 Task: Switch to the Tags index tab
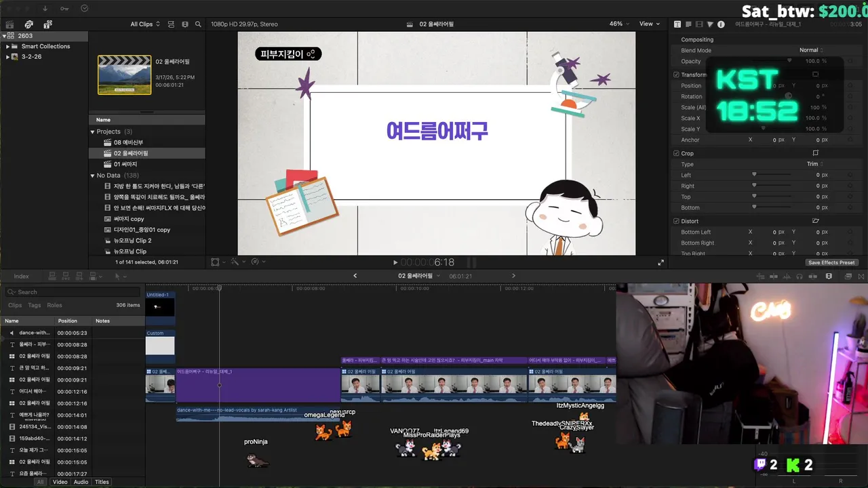pyautogui.click(x=35, y=305)
